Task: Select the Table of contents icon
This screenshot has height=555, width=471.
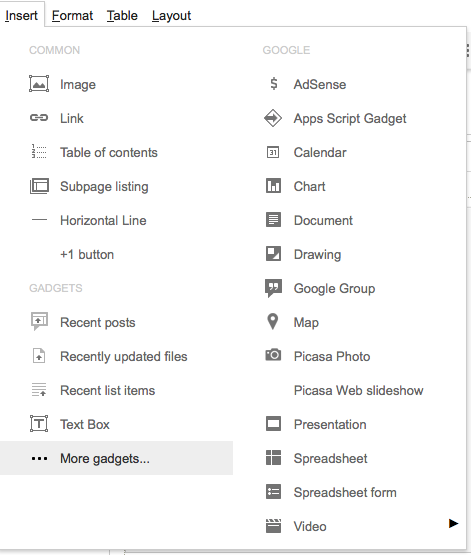Action: [x=39, y=151]
